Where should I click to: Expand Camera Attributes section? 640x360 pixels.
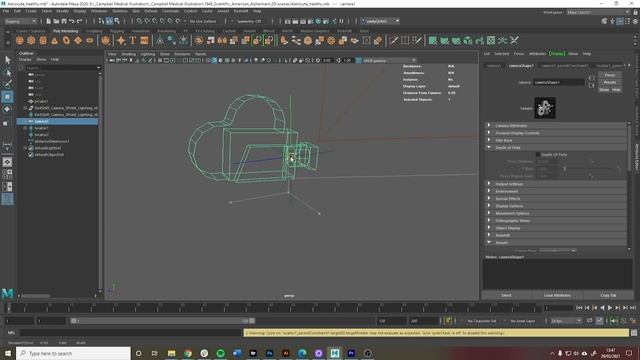[557, 125]
